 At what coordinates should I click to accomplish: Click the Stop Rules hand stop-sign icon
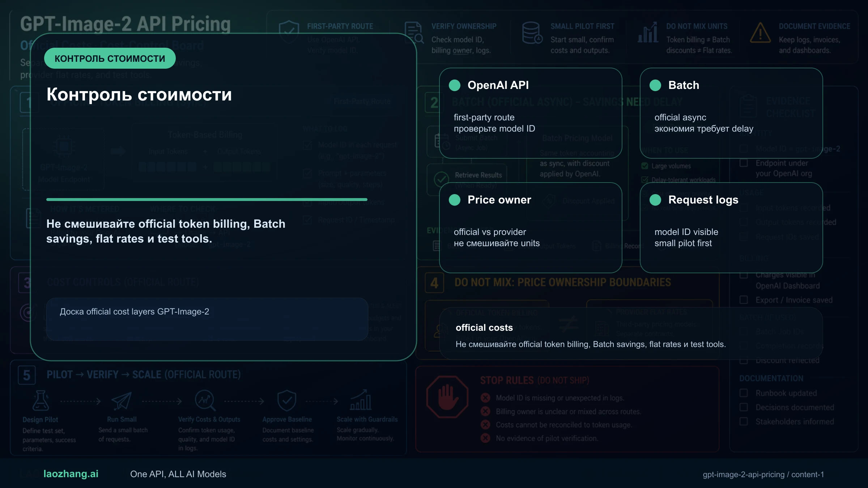447,397
